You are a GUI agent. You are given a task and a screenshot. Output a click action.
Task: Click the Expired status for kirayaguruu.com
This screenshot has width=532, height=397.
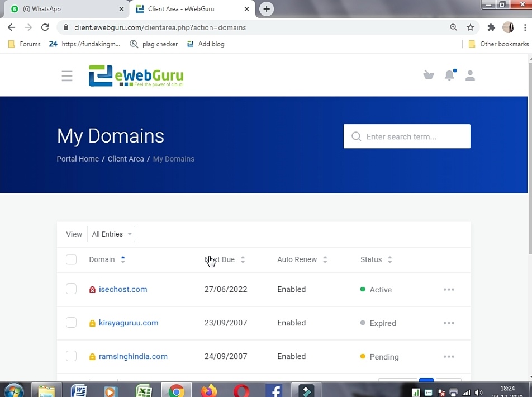(x=378, y=323)
